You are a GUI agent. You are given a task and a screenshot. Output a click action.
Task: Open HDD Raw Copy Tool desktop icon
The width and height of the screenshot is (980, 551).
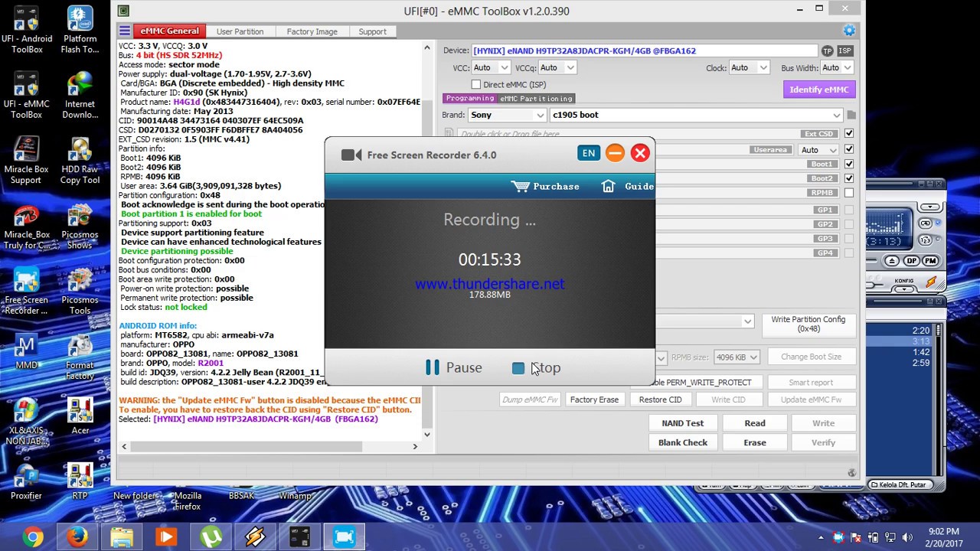80,161
